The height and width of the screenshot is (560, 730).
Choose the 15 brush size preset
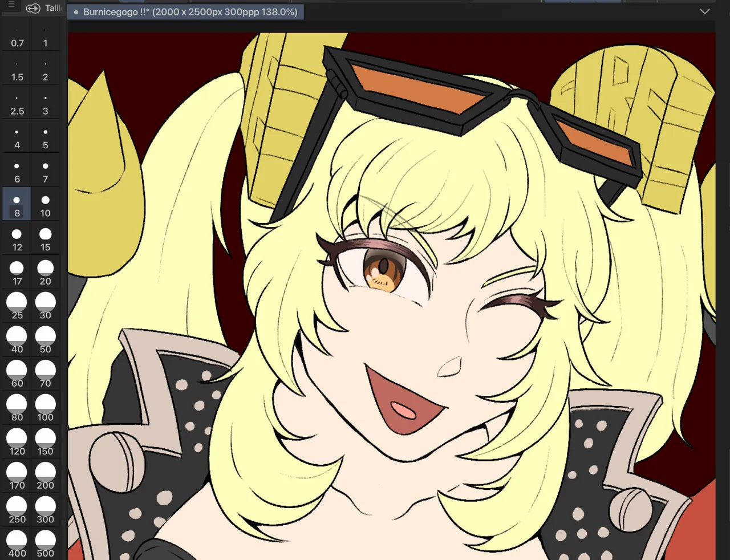45,240
